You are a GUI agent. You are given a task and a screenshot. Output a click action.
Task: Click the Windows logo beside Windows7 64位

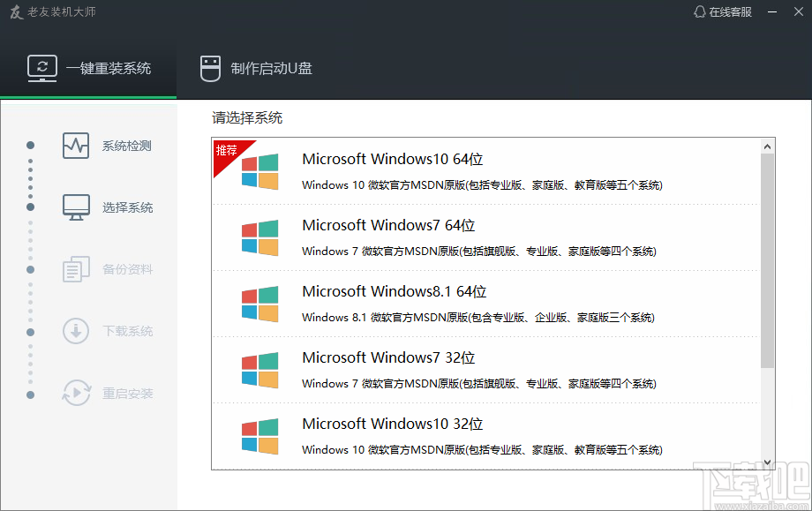click(x=259, y=237)
